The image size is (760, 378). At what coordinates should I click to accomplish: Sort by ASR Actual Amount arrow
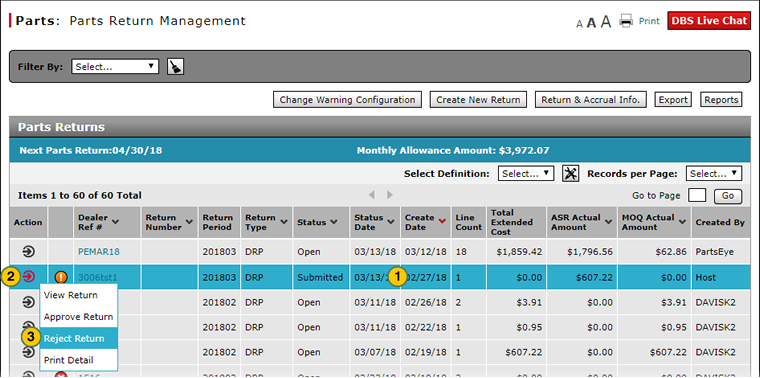(609, 221)
